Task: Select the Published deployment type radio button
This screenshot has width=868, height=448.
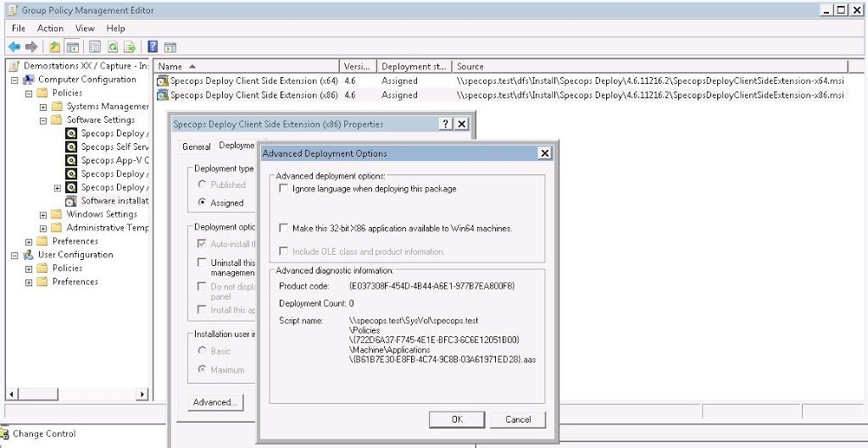Action: click(x=202, y=185)
